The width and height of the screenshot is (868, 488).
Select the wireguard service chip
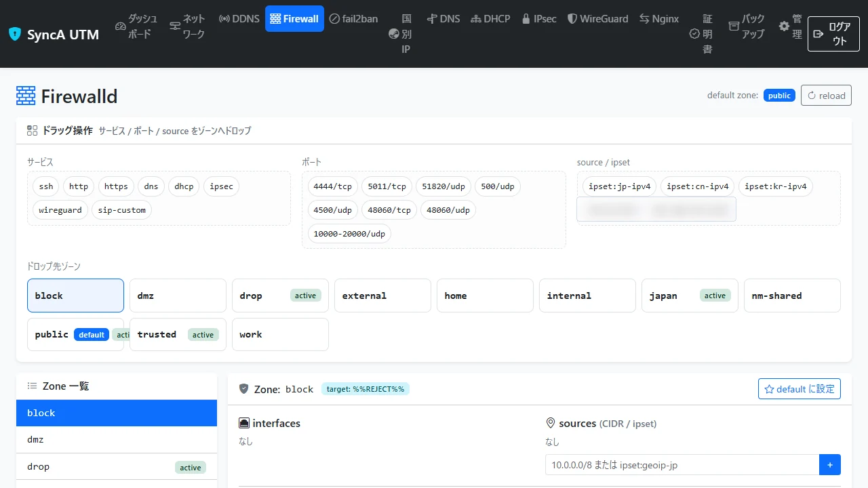coord(60,210)
